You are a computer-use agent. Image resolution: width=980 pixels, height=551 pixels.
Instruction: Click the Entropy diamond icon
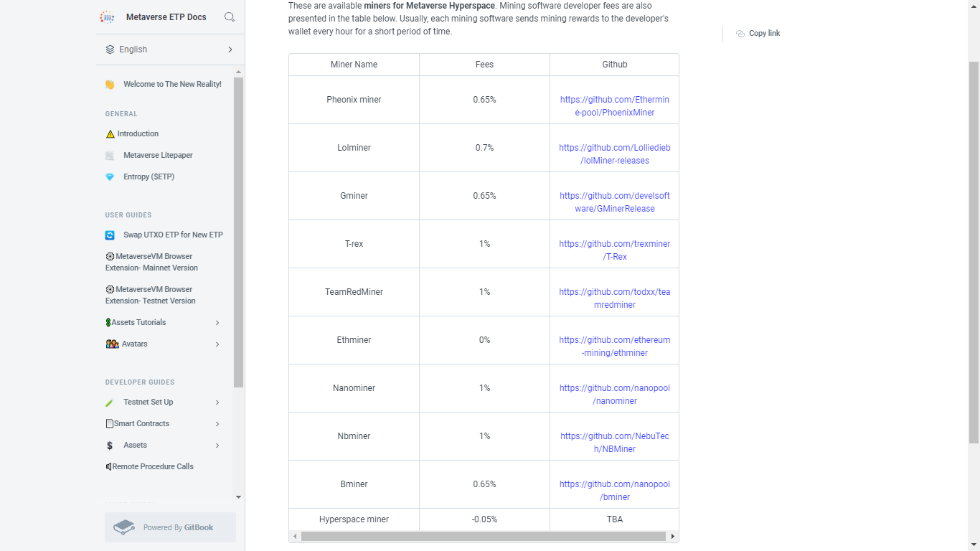pos(110,177)
